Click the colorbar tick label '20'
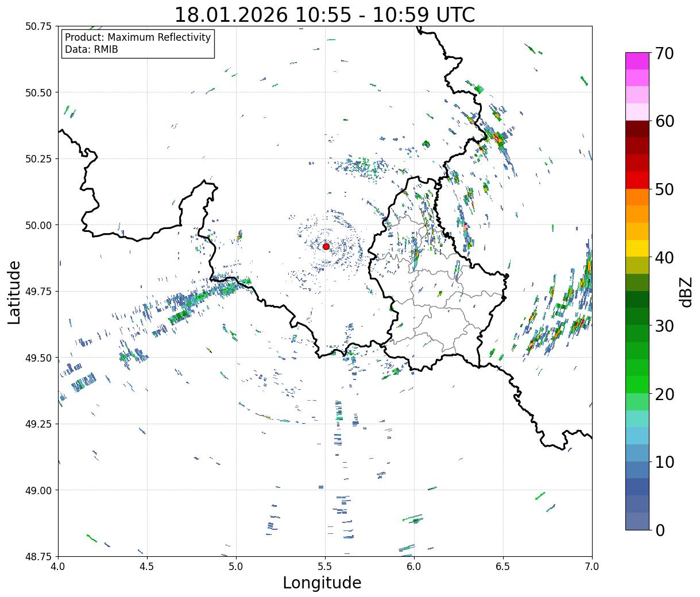Screen dimensions: 700x597 click(664, 394)
